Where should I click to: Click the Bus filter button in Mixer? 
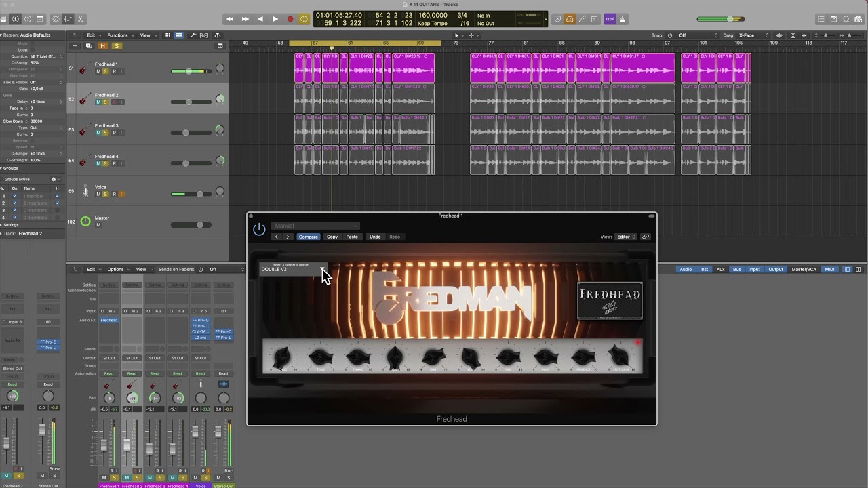pos(737,269)
